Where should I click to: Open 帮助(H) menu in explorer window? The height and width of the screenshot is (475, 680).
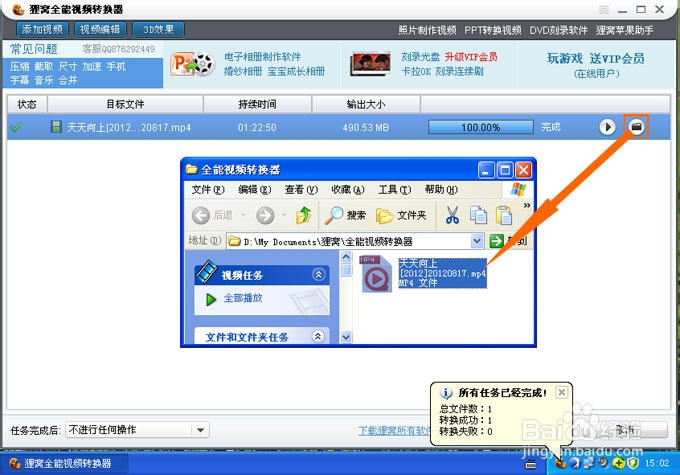[x=441, y=190]
